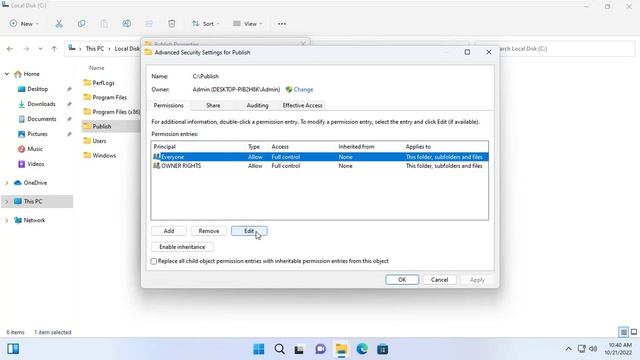Open Desktop in the navigation pane

pyautogui.click(x=38, y=89)
